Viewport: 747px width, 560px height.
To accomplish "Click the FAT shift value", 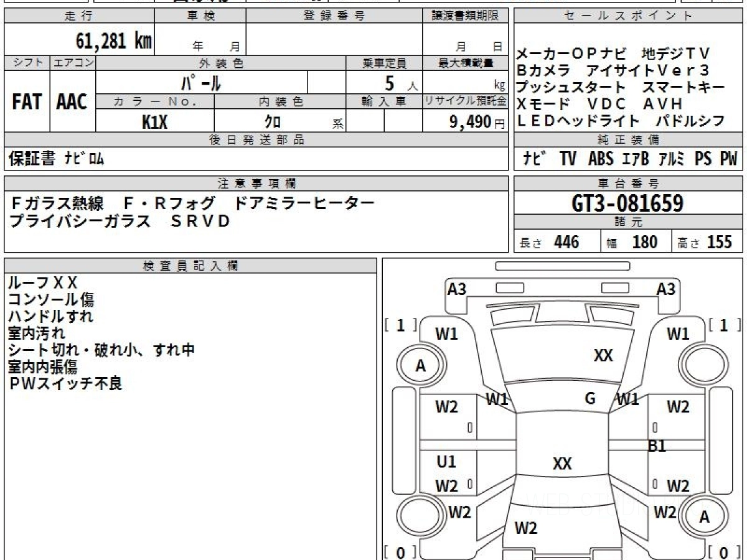I will click(x=27, y=101).
